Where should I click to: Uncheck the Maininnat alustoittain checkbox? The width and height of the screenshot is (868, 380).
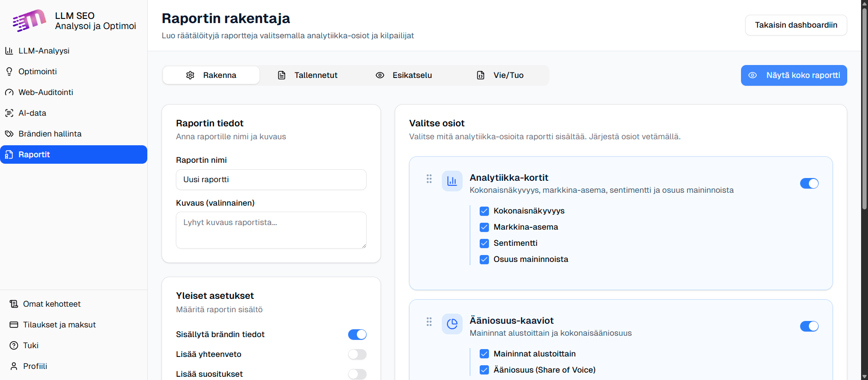pos(484,354)
